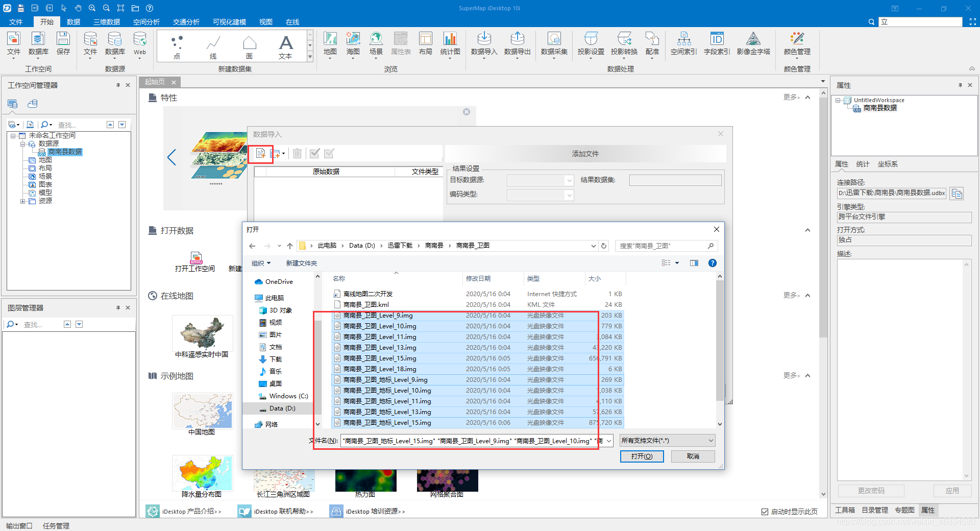Click the 投影转换 icon
Image resolution: width=980 pixels, height=531 pixels.
click(x=624, y=43)
